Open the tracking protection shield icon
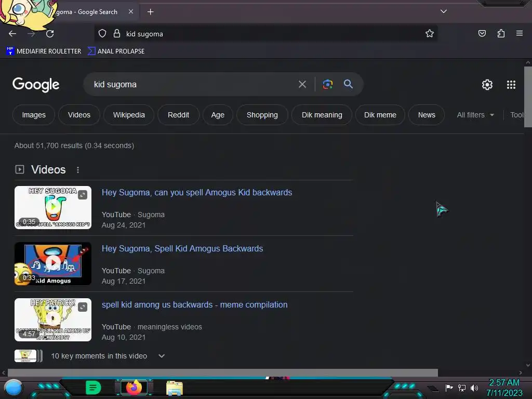 tap(102, 34)
